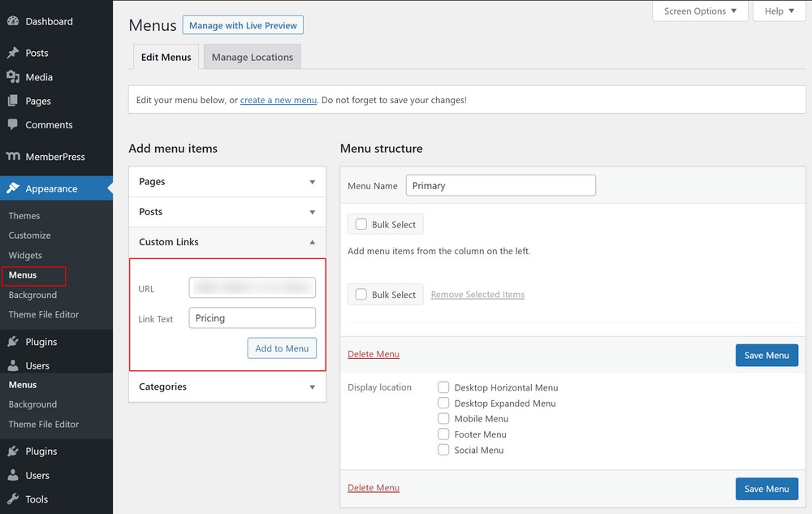Viewport: 812px width, 514px height.
Task: Open the Screen Options dropdown
Action: tap(700, 11)
